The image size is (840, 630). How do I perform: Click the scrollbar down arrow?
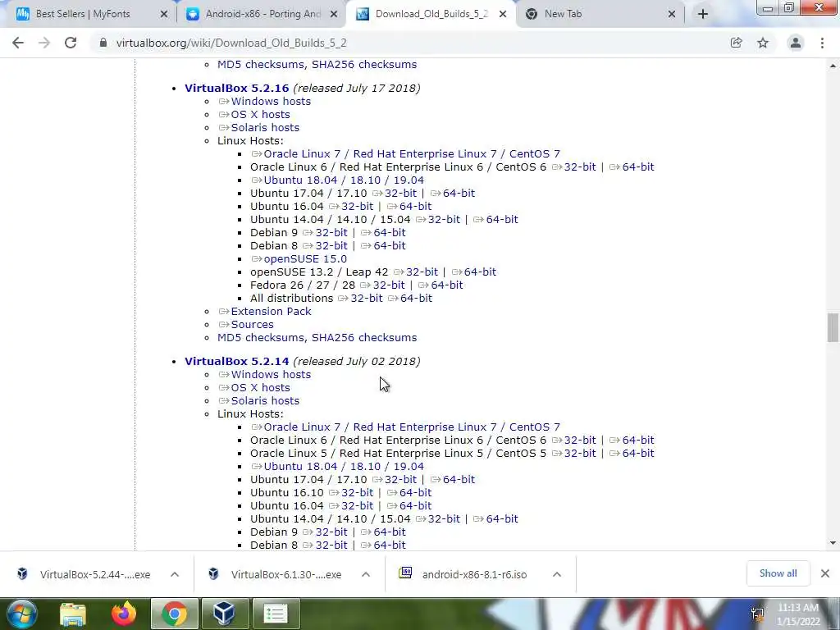pyautogui.click(x=833, y=543)
